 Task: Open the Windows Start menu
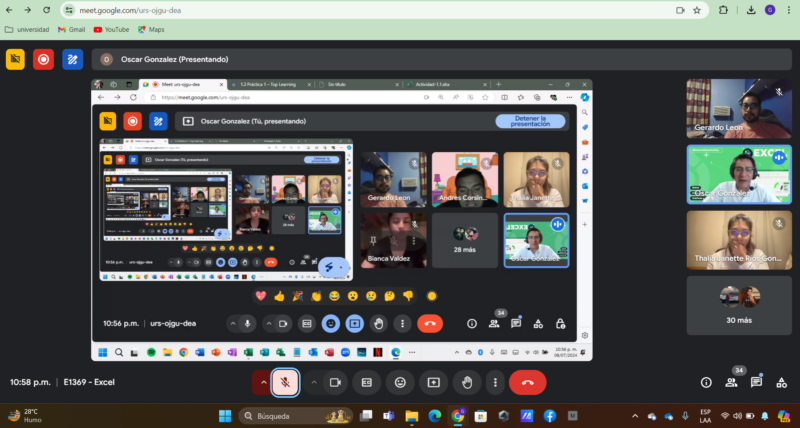pyautogui.click(x=225, y=416)
